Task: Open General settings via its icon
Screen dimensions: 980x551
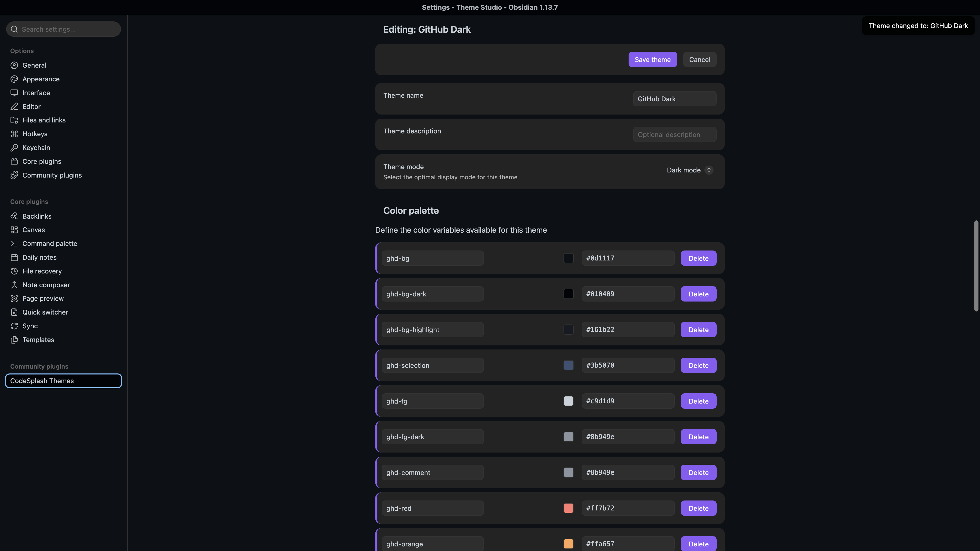Action: (x=14, y=65)
